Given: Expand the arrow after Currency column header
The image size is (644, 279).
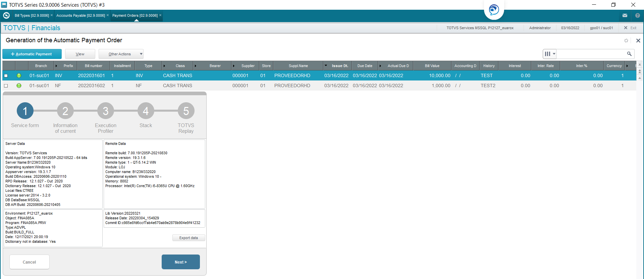Looking at the screenshot, I should (627, 66).
